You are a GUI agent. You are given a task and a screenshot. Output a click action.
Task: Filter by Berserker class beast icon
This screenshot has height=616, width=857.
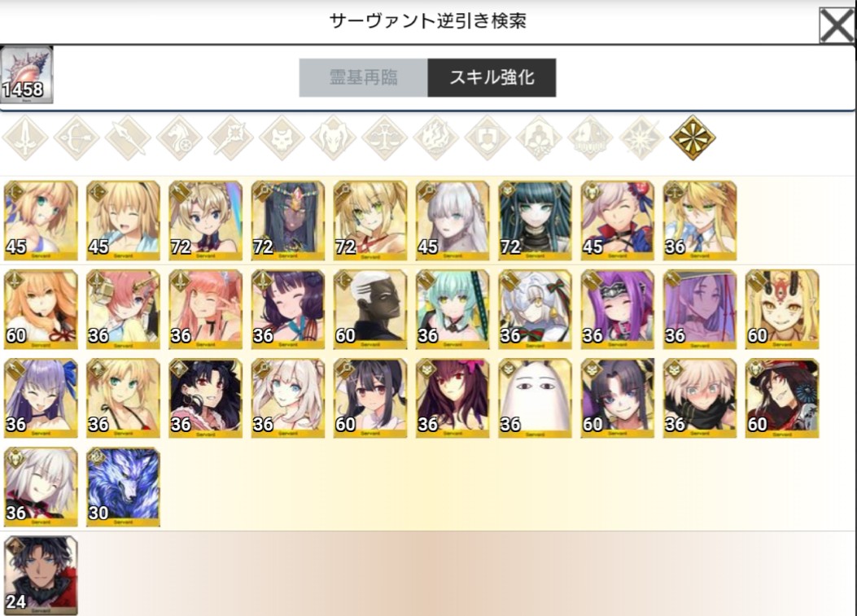[x=334, y=138]
